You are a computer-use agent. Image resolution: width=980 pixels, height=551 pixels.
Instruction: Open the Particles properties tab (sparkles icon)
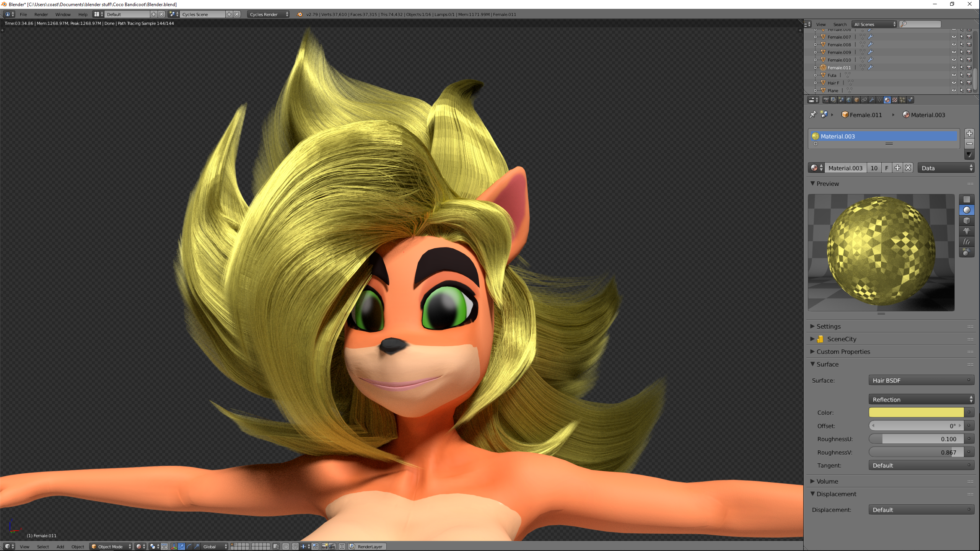[902, 100]
